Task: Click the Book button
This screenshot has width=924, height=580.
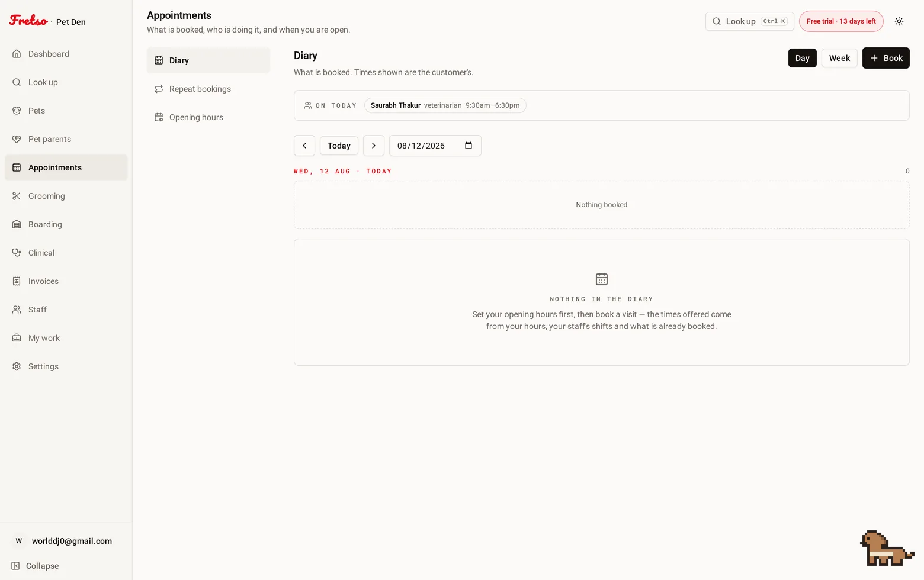Action: (886, 58)
